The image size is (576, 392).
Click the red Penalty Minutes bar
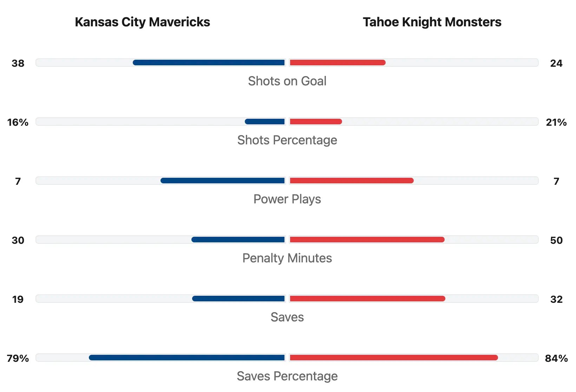click(x=367, y=240)
